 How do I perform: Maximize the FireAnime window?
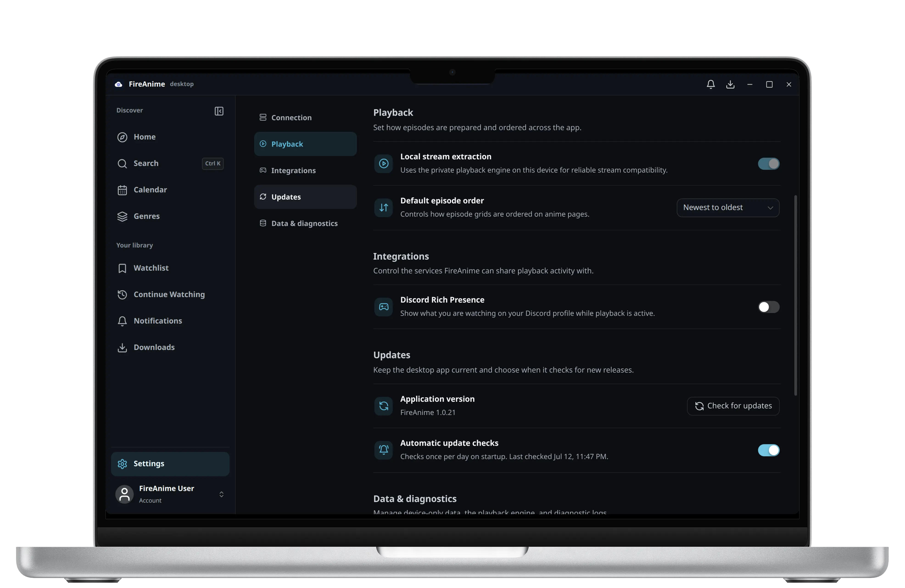point(769,84)
